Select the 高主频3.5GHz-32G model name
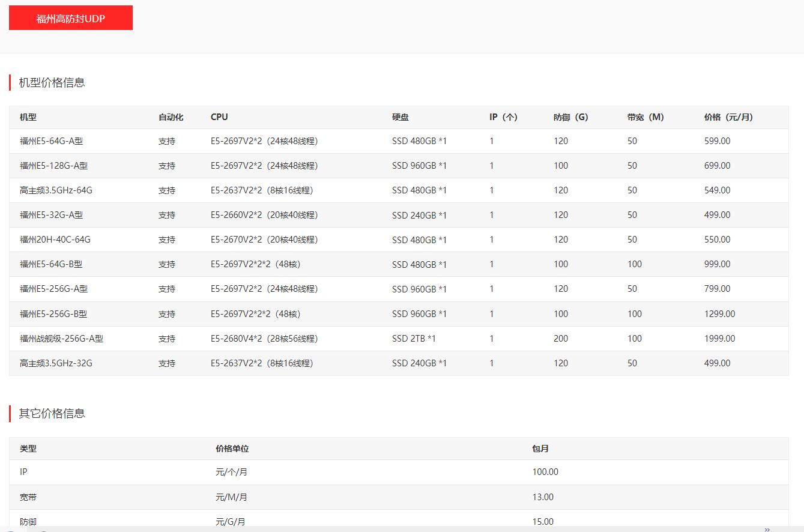804x532 pixels. click(x=56, y=363)
